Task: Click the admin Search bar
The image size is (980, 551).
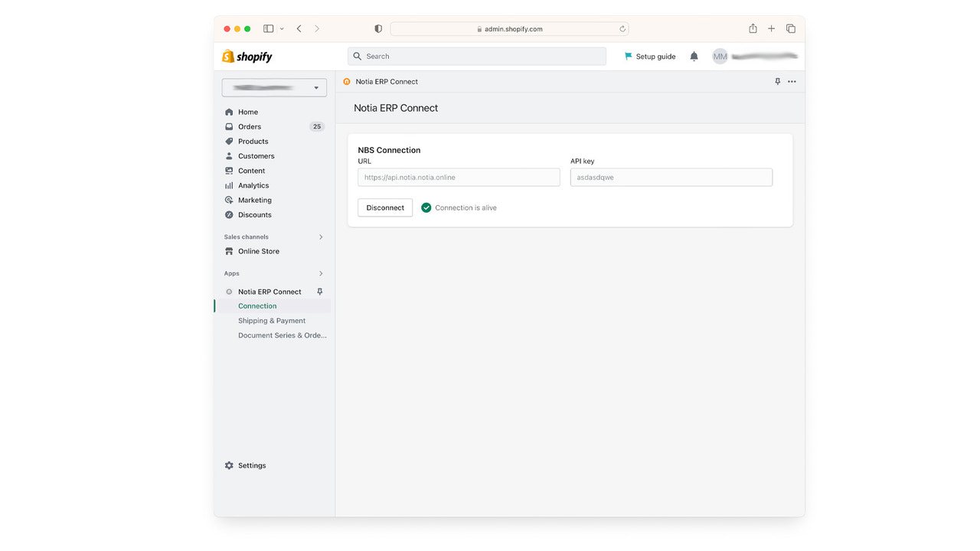Action: tap(476, 56)
